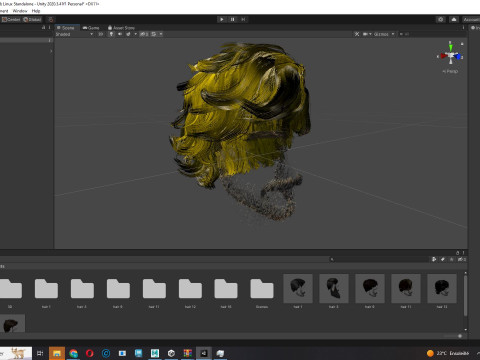Toggle Center pivot mode button
480x360 pixels.
(11, 19)
